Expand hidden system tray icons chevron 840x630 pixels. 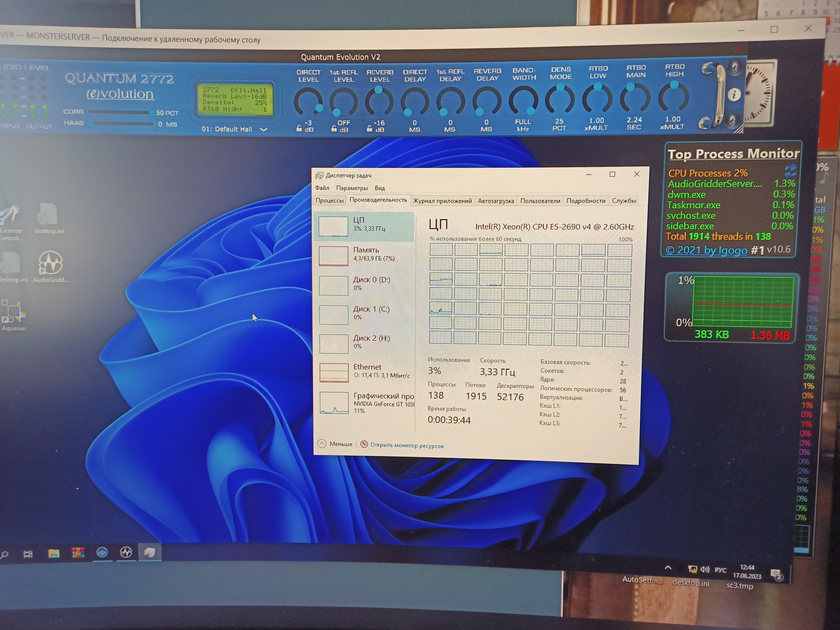click(x=668, y=568)
